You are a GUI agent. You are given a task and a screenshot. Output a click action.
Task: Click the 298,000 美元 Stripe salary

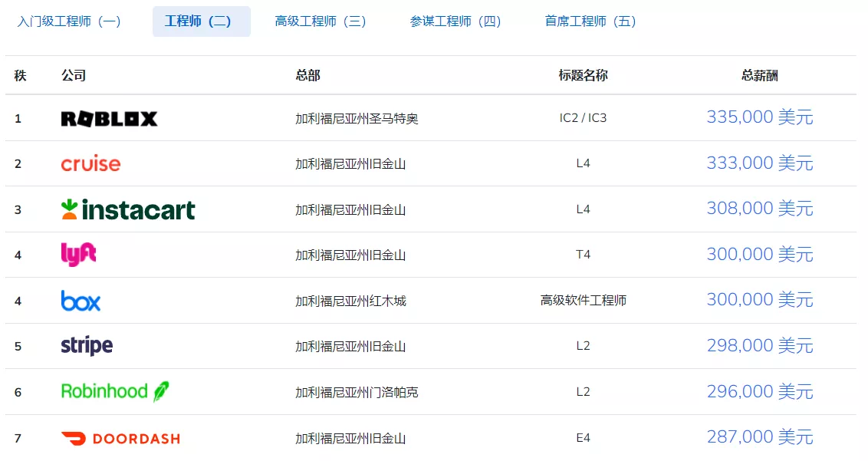coord(759,346)
